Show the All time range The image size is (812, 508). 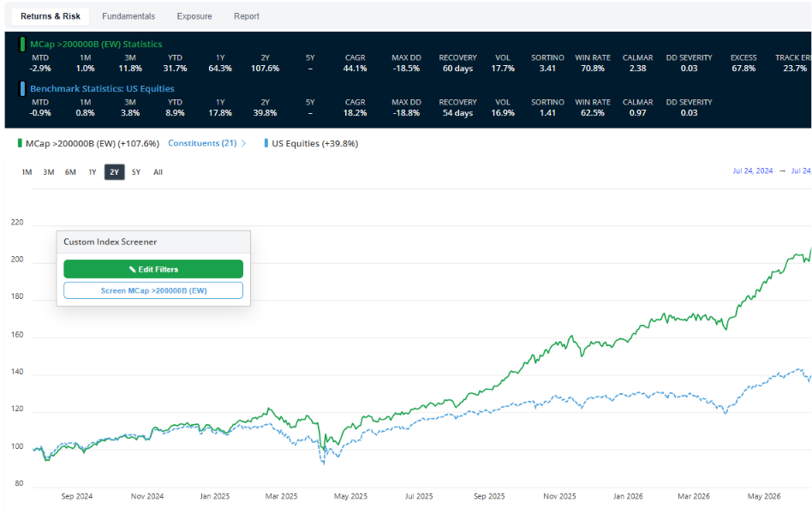tap(158, 172)
